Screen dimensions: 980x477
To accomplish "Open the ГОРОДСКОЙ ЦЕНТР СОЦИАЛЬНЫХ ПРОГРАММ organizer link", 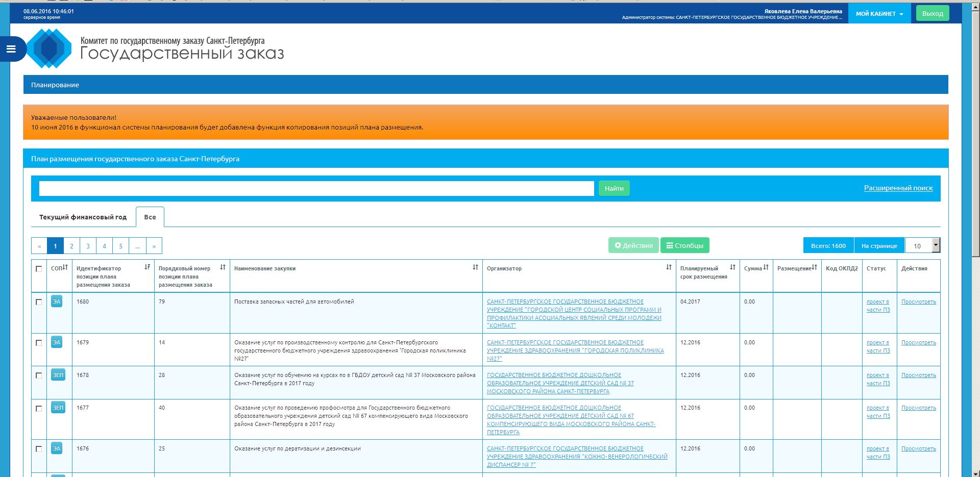I will tap(574, 313).
